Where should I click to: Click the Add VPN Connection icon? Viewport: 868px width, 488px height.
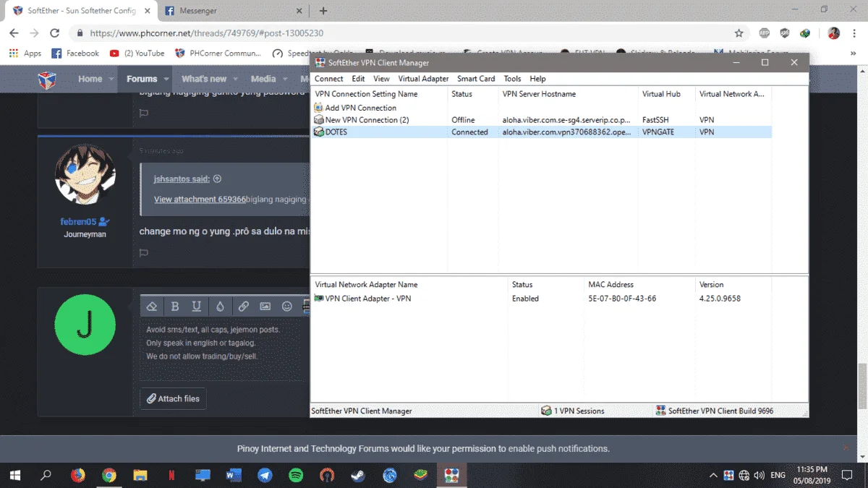(x=319, y=108)
